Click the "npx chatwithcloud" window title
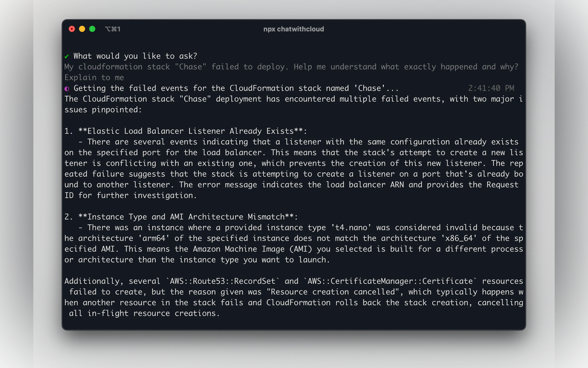This screenshot has height=368, width=588. coord(294,29)
